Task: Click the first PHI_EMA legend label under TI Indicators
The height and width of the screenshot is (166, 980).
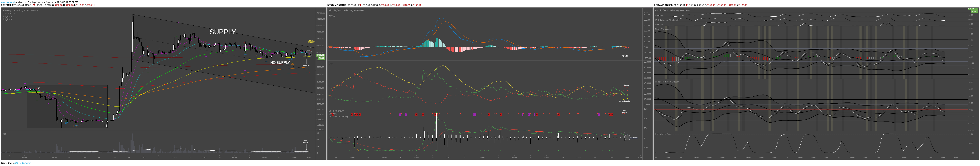Action: point(7,16)
